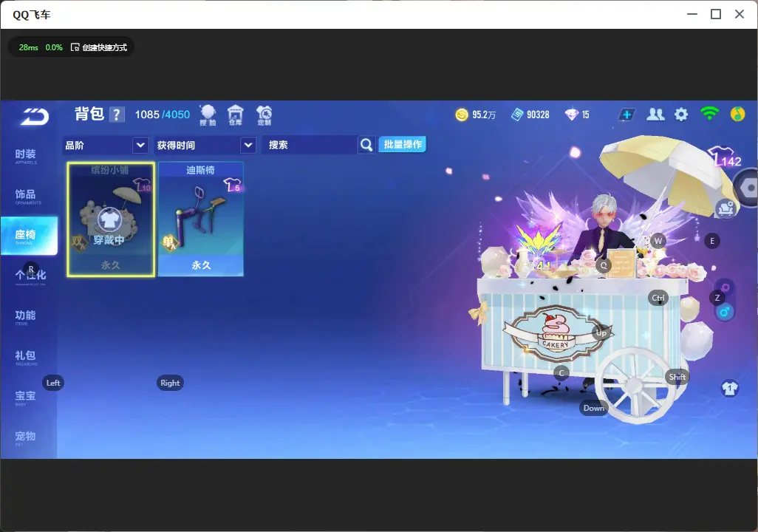Open the 定制 customization icon
758x532 pixels.
264,115
